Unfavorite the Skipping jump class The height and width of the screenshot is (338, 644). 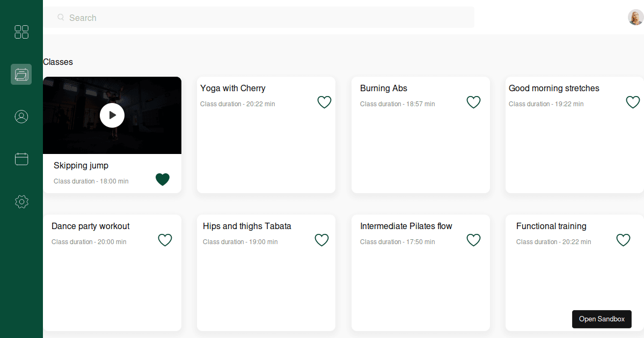163,179
